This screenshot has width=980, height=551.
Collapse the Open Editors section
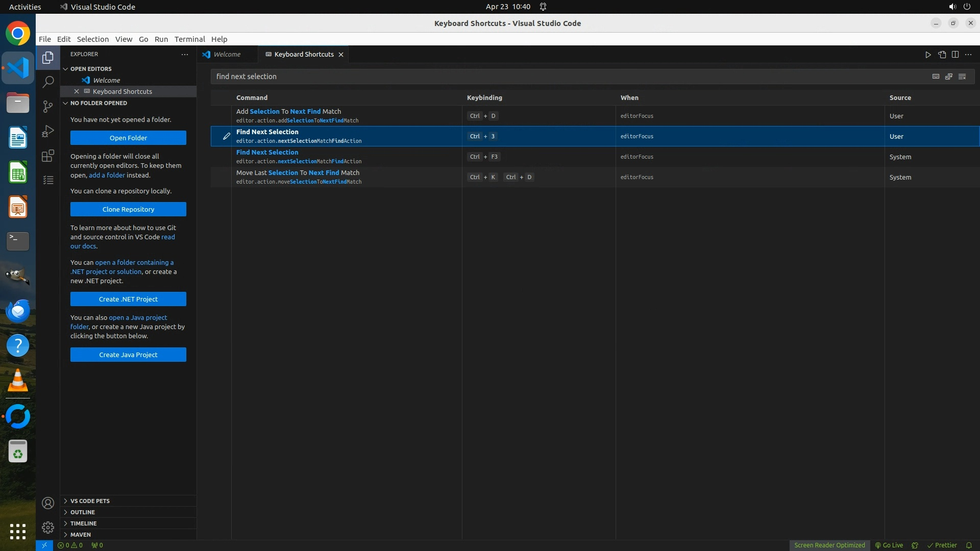[x=91, y=69]
